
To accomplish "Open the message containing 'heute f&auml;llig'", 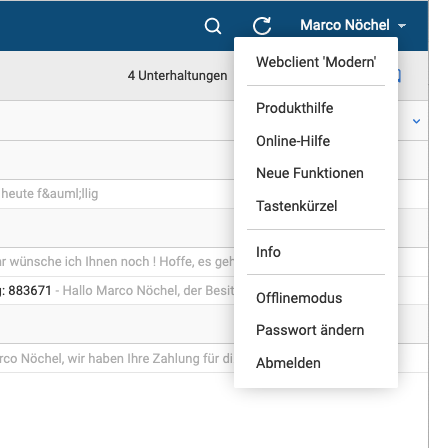I will pos(117,194).
